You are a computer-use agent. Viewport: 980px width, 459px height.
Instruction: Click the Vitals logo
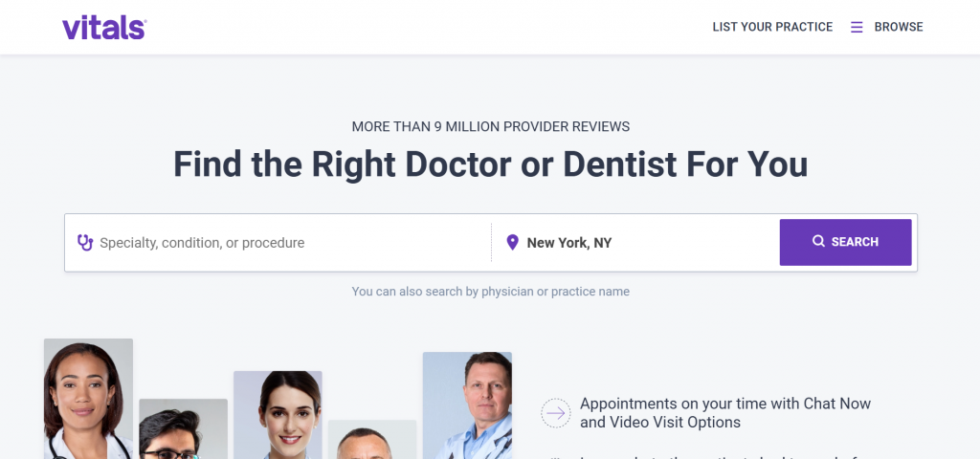pos(104,28)
